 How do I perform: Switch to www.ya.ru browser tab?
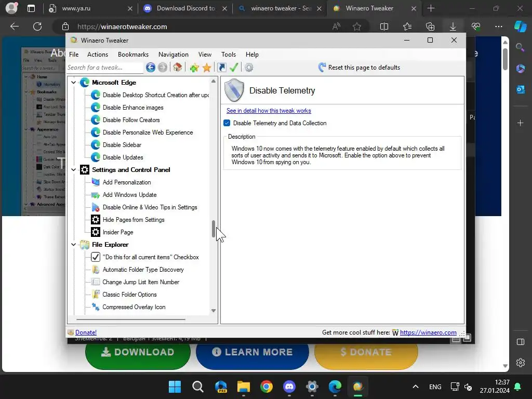coord(90,8)
